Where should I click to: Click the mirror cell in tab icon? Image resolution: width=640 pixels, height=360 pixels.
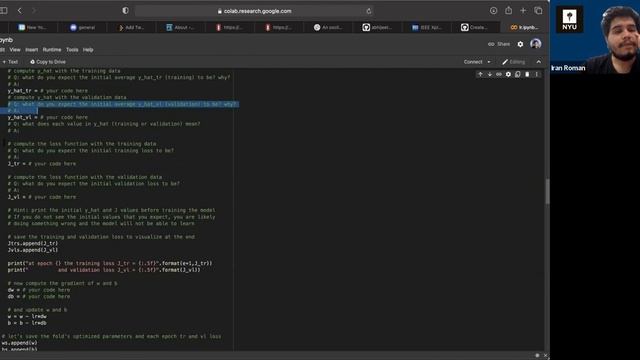point(518,74)
